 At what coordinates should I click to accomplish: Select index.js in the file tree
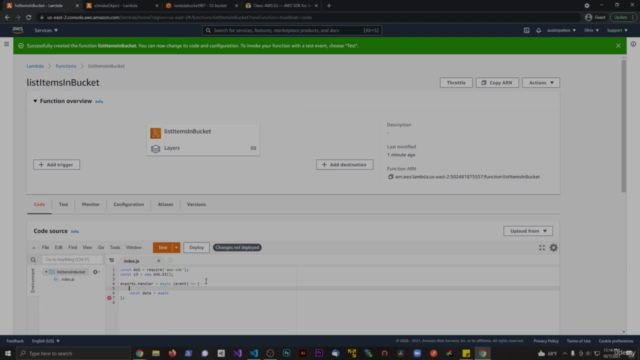click(x=68, y=280)
